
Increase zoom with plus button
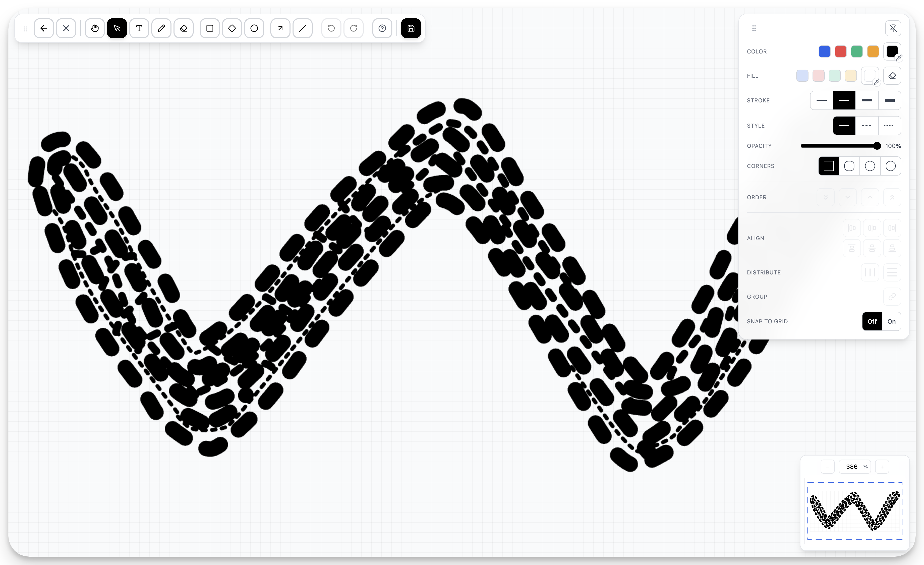(x=882, y=467)
